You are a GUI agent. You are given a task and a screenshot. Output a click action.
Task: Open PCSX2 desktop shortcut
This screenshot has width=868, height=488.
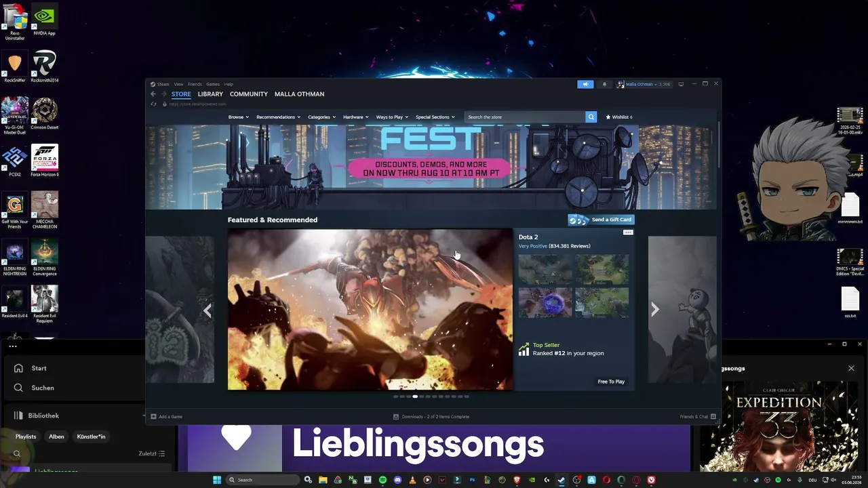(x=14, y=160)
